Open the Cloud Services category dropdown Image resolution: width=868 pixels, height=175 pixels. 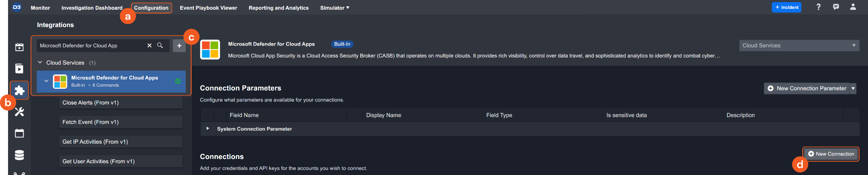point(799,46)
